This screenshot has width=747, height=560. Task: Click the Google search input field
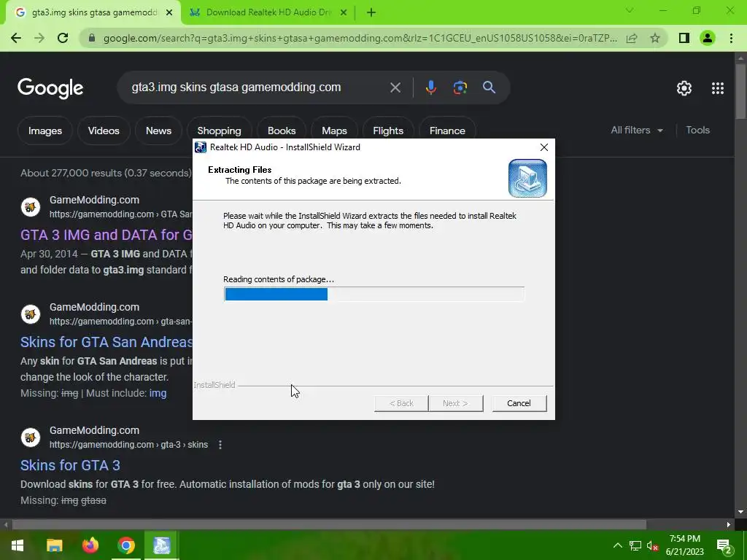tap(258, 87)
